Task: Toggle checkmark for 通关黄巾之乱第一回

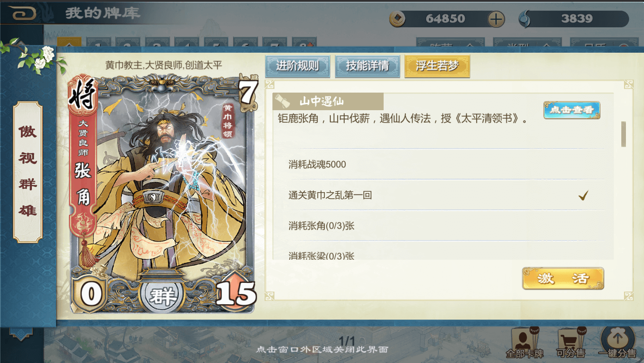Action: point(583,195)
